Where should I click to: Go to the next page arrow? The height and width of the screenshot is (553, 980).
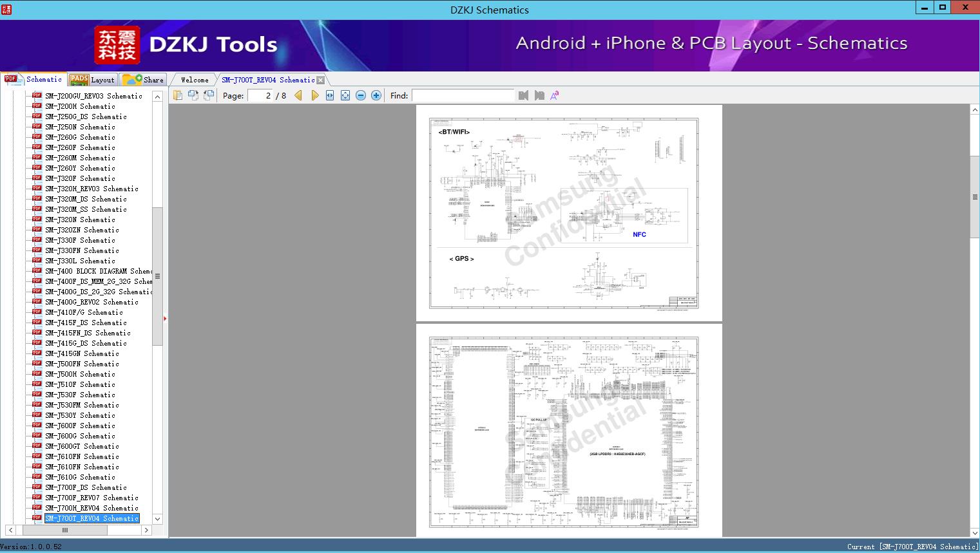(x=314, y=95)
